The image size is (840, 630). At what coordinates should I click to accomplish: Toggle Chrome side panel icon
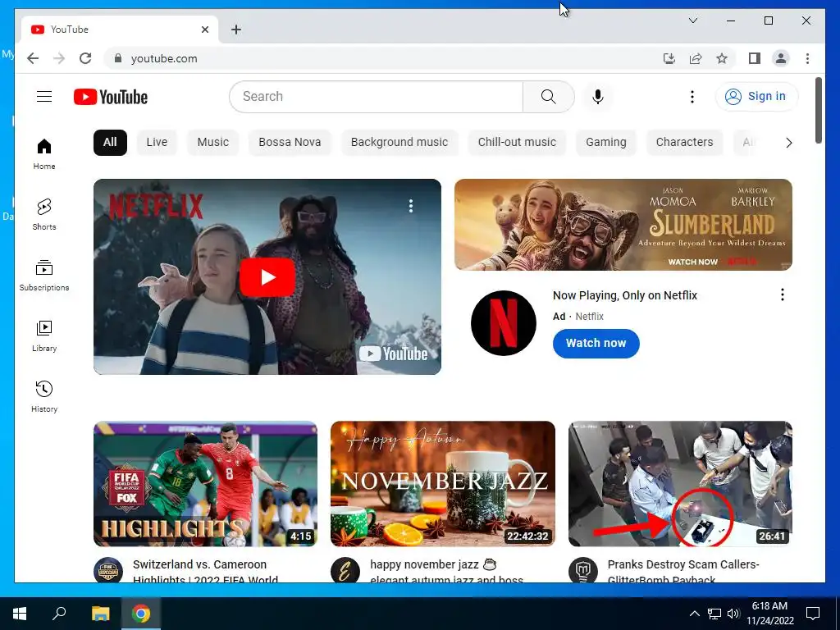tap(755, 58)
